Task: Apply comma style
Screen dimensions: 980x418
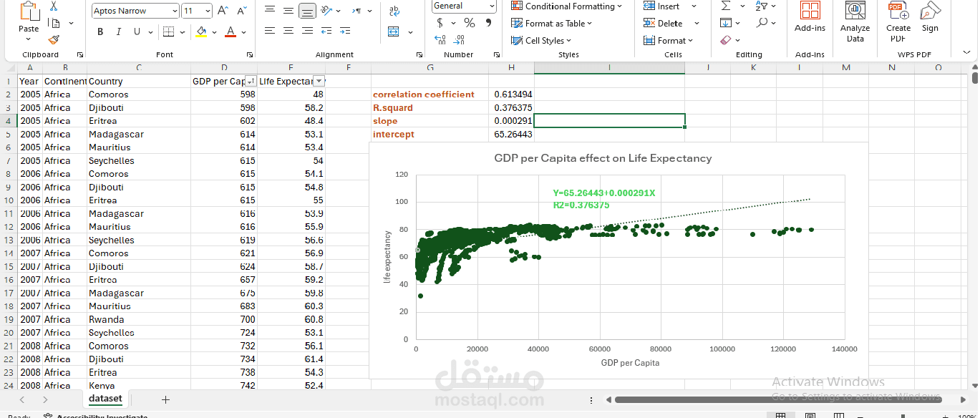Action: pos(488,23)
